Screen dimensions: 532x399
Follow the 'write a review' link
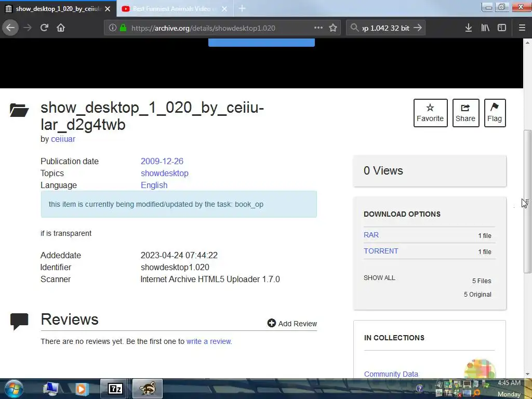click(x=208, y=341)
